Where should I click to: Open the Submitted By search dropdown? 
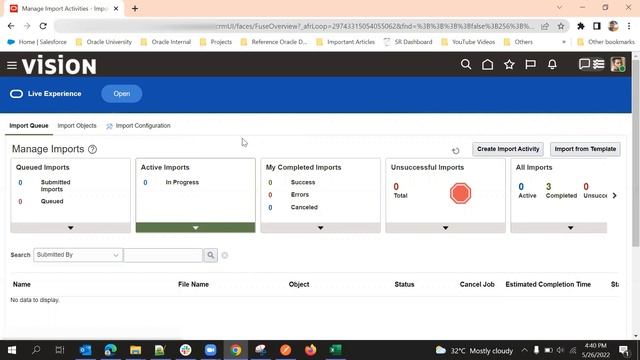77,255
